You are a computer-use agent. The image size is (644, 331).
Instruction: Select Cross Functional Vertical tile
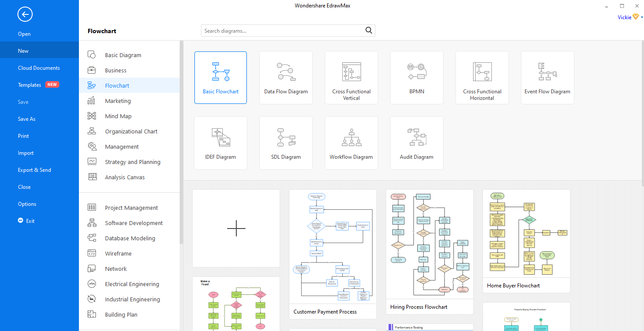pyautogui.click(x=351, y=78)
